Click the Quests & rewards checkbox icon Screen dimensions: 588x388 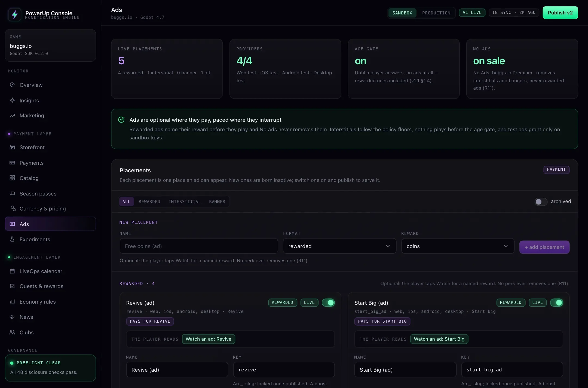tap(12, 286)
